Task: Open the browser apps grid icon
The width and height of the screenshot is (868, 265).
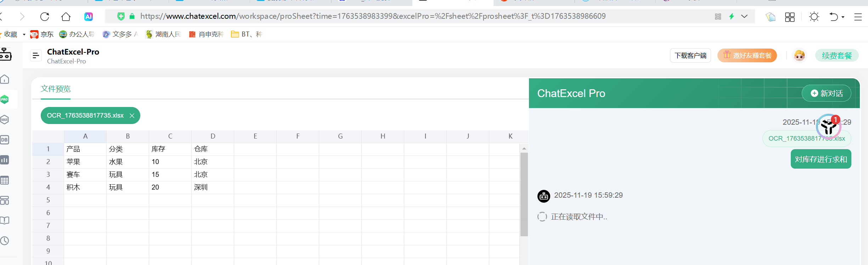Action: click(790, 17)
